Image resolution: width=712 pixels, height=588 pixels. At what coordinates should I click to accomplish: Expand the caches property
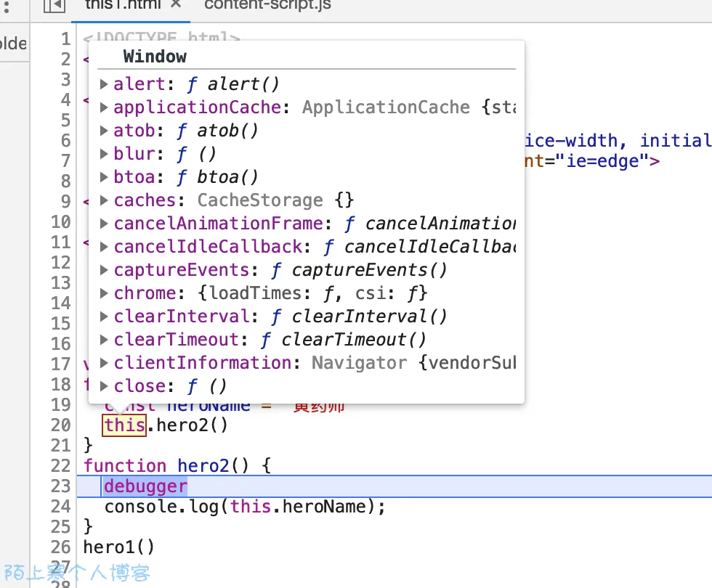tap(104, 200)
